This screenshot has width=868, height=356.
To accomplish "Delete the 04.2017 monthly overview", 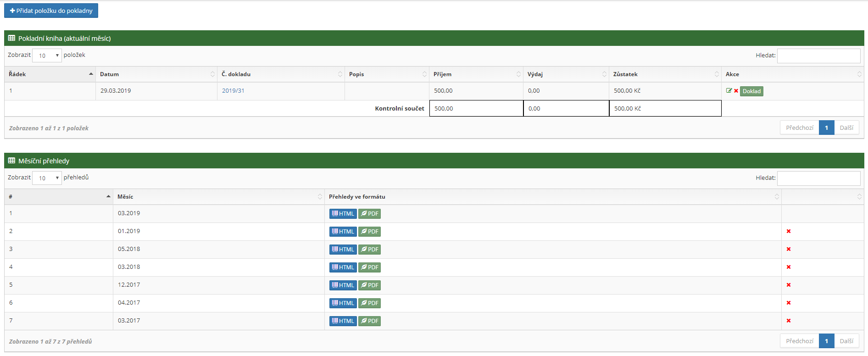I will [788, 303].
